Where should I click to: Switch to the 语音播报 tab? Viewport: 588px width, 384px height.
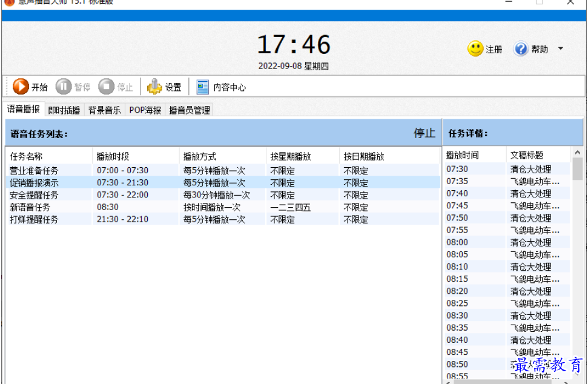23,110
